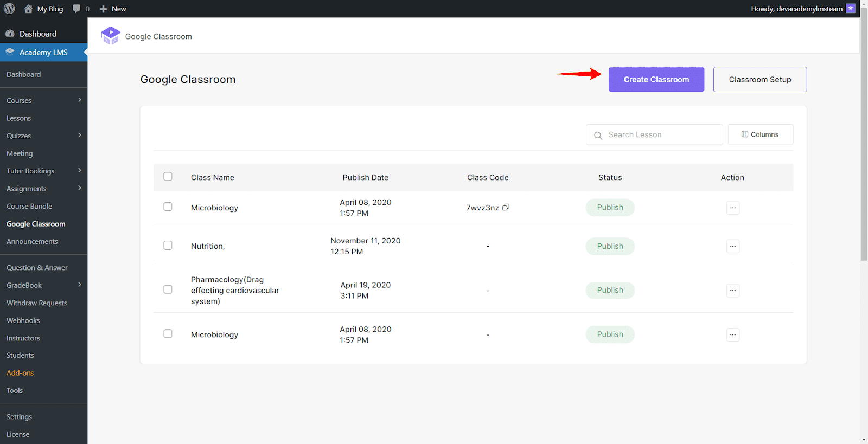The height and width of the screenshot is (444, 868).
Task: Go to Add-ons menu item
Action: click(20, 373)
